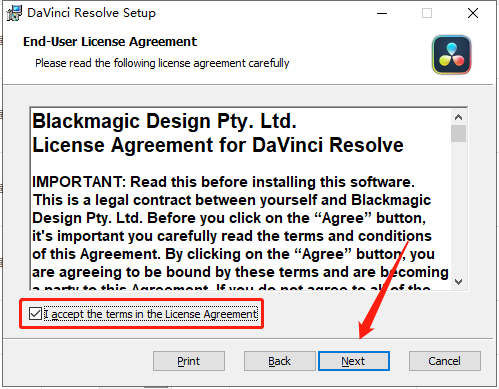Click the DaVinci Resolve logo icon
The height and width of the screenshot is (389, 499).
click(x=452, y=55)
